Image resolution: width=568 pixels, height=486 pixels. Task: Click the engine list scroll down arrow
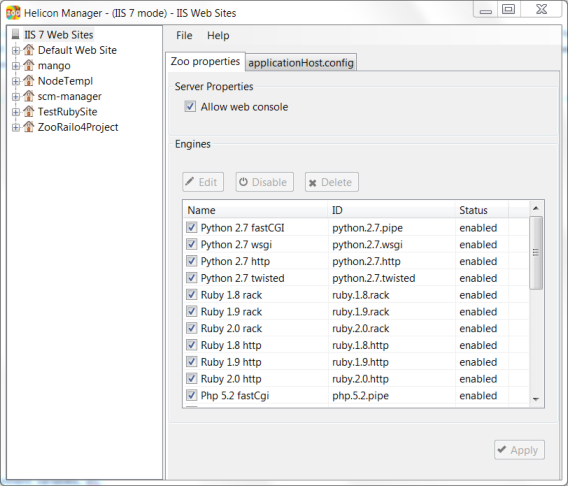coord(536,399)
